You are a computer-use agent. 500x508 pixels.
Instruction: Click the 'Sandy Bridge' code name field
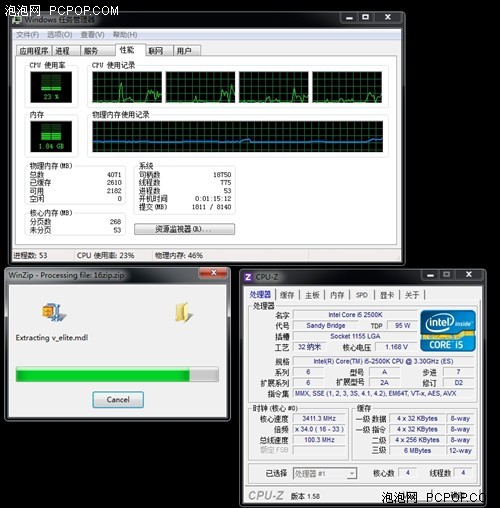[326, 326]
